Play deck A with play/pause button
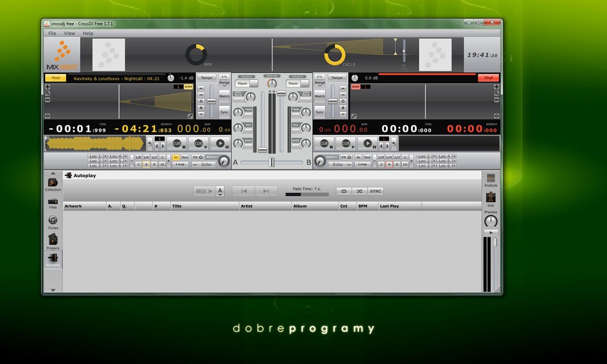This screenshot has height=364, width=607. coord(220,143)
